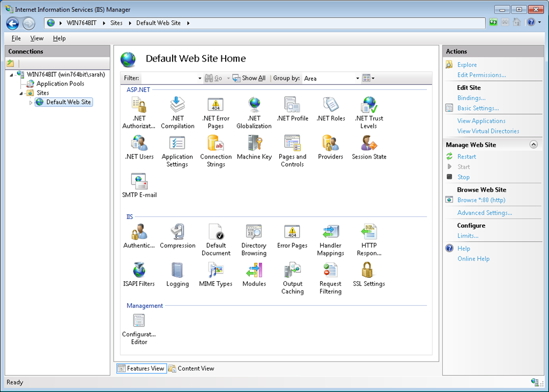Open the Help button dropdown arrow
549x392 pixels.
539,22
